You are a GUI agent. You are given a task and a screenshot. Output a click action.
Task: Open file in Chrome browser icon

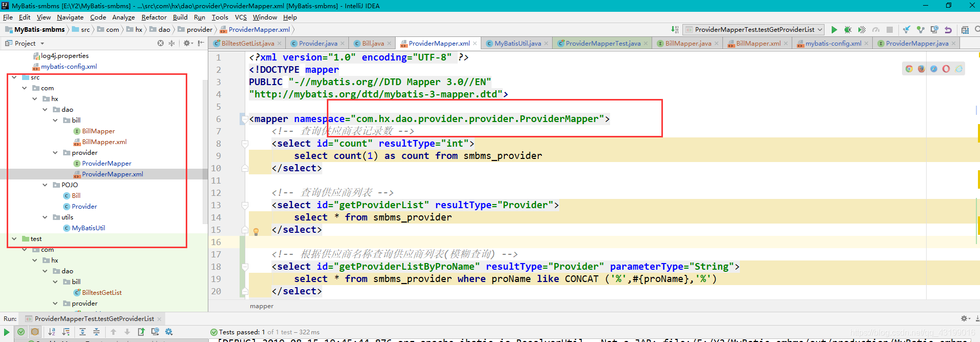click(x=909, y=69)
